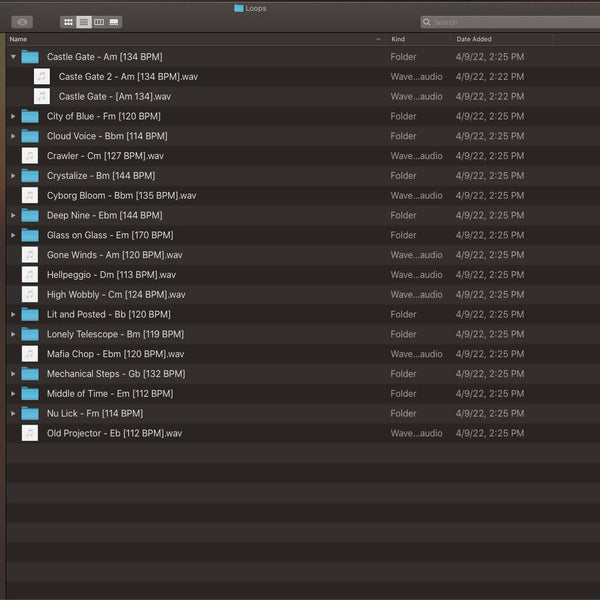Click the Loops title folder icon

click(x=238, y=7)
